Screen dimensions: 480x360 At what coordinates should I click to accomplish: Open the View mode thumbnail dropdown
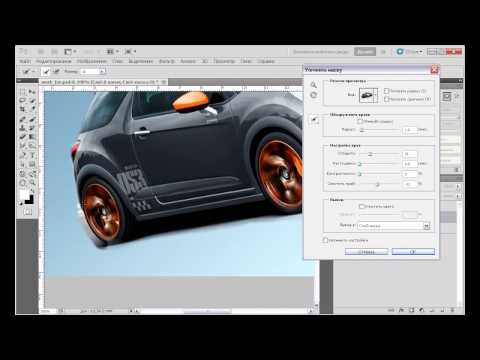[368, 95]
